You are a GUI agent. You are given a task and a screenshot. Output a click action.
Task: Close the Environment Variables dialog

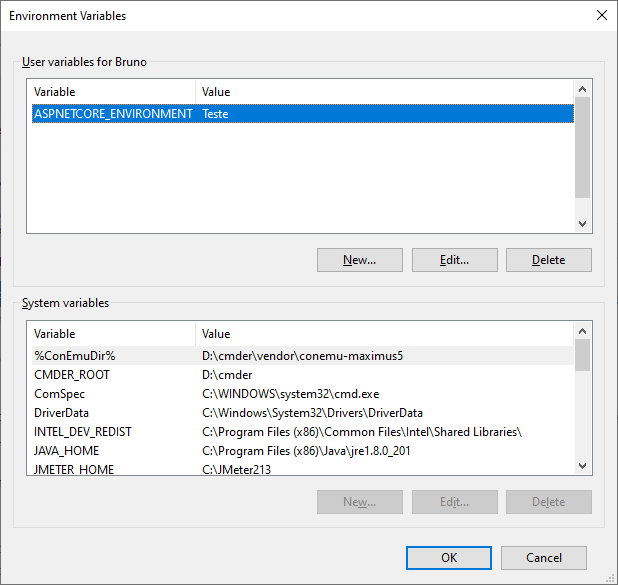pyautogui.click(x=601, y=16)
